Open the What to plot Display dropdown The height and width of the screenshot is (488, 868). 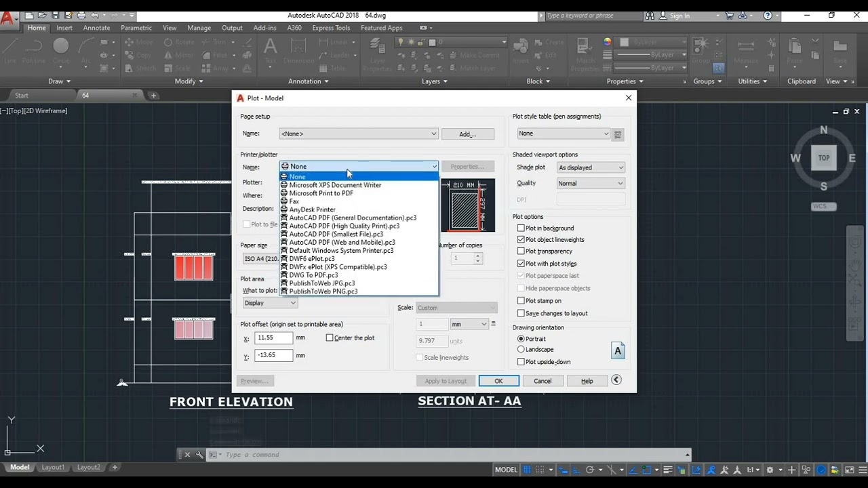click(270, 303)
